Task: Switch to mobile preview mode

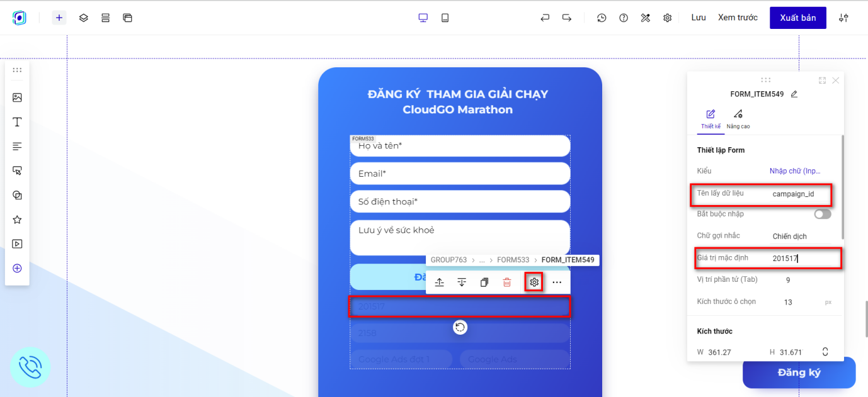Action: [x=445, y=18]
